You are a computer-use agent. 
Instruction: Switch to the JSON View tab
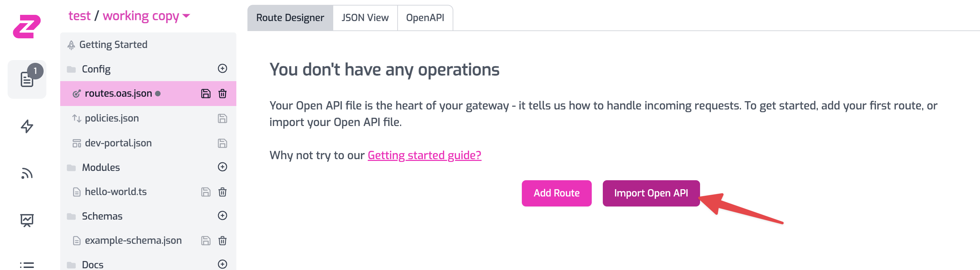365,18
